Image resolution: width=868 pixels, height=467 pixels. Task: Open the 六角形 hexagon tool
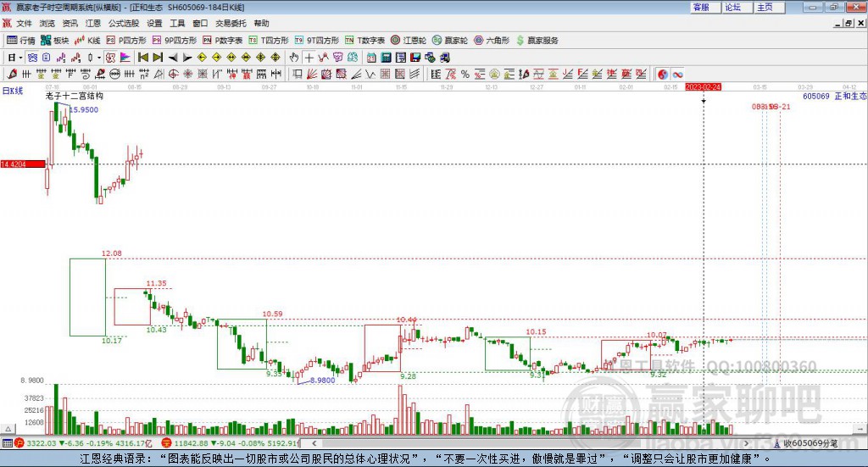coord(492,41)
